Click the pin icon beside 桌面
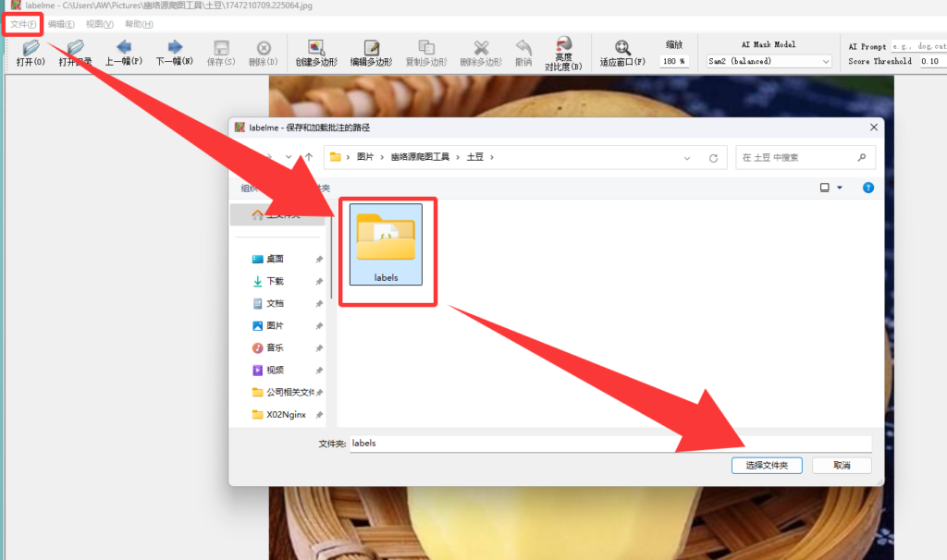947x560 pixels. tap(319, 260)
